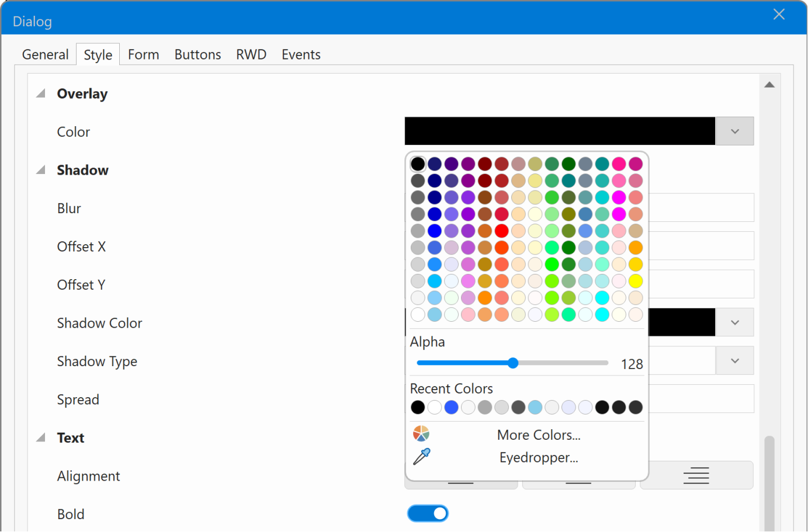
Task: Select the black swatch in the palette's top-left
Action: pyautogui.click(x=418, y=164)
